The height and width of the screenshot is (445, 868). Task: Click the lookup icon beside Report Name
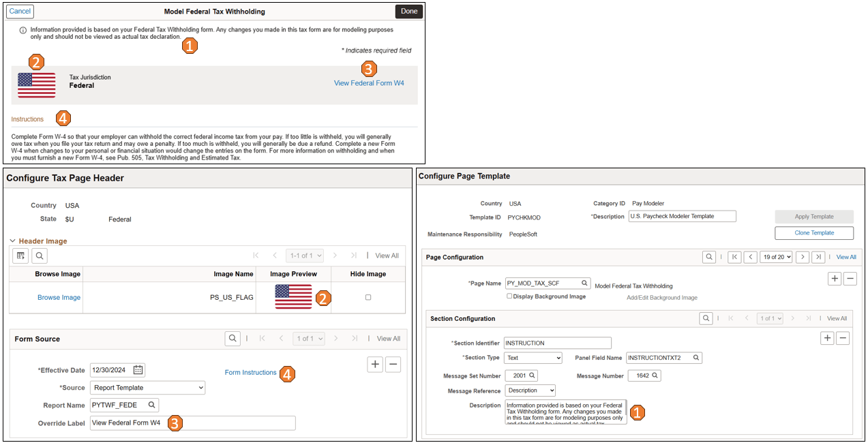(152, 404)
